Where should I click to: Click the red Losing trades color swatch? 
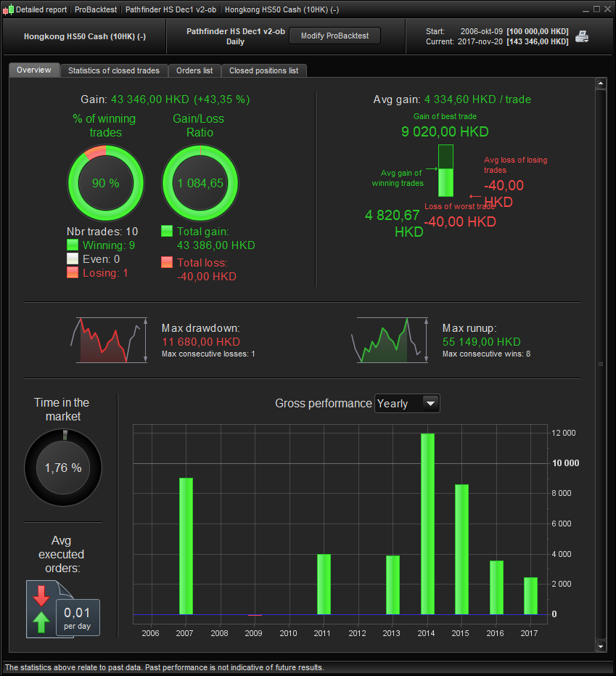pos(73,272)
